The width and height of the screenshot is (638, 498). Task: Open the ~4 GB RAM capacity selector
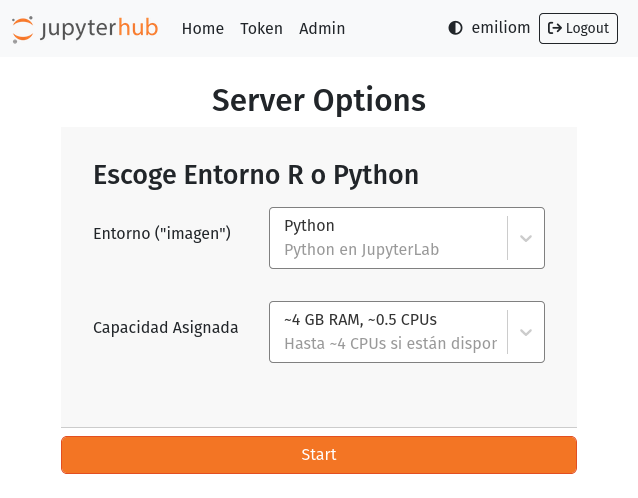388,332
